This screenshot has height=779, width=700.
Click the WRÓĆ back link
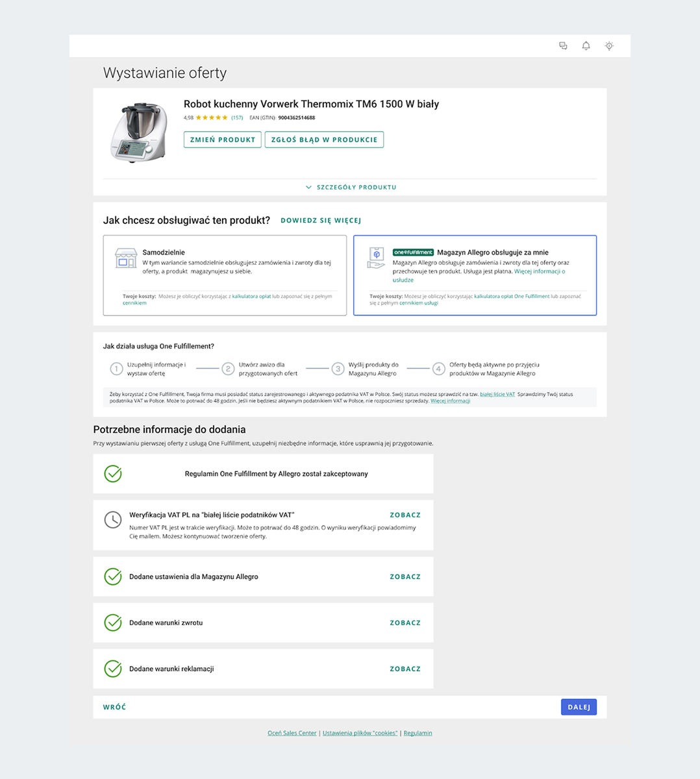tap(114, 707)
